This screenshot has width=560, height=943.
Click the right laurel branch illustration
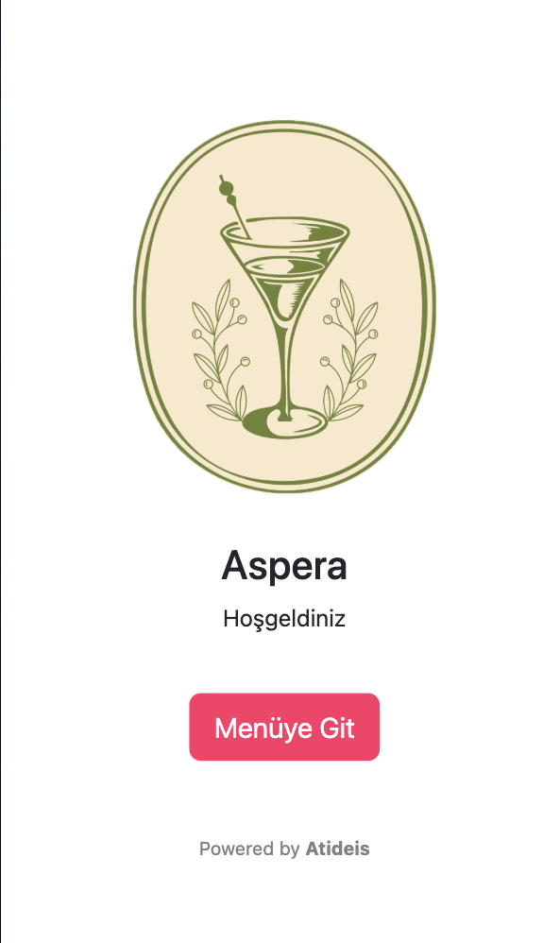[x=349, y=351]
